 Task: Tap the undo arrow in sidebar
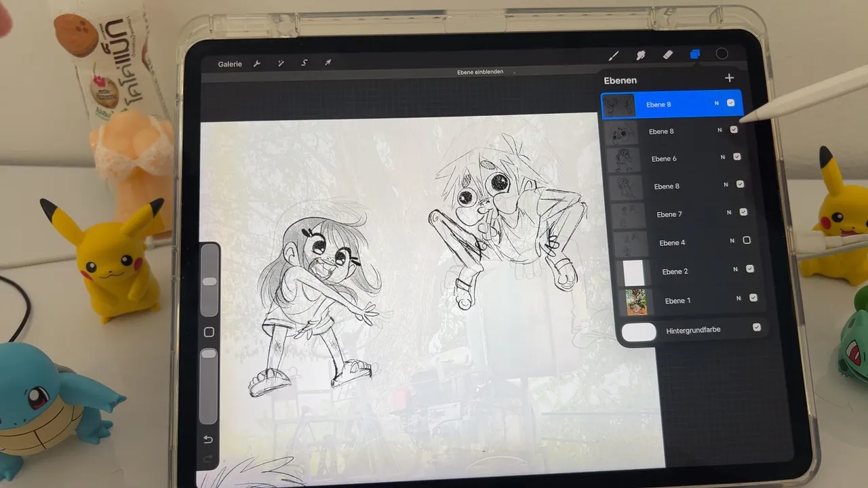pyautogui.click(x=208, y=439)
